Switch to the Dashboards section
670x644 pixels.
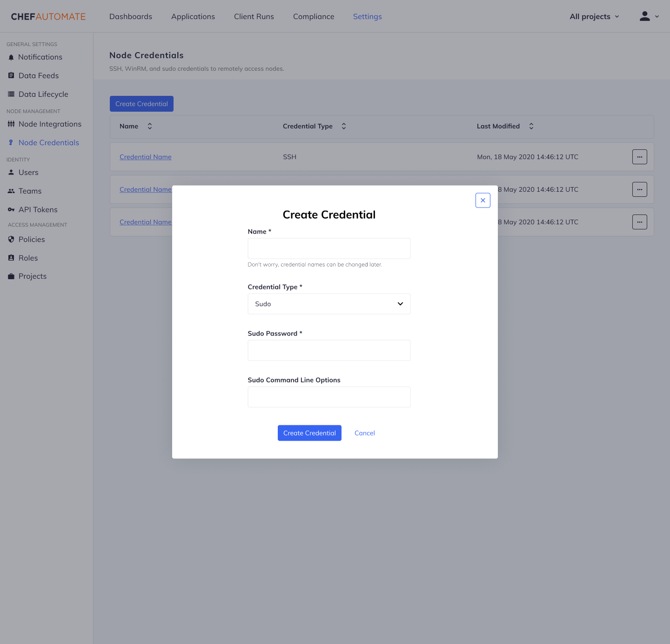tap(130, 16)
